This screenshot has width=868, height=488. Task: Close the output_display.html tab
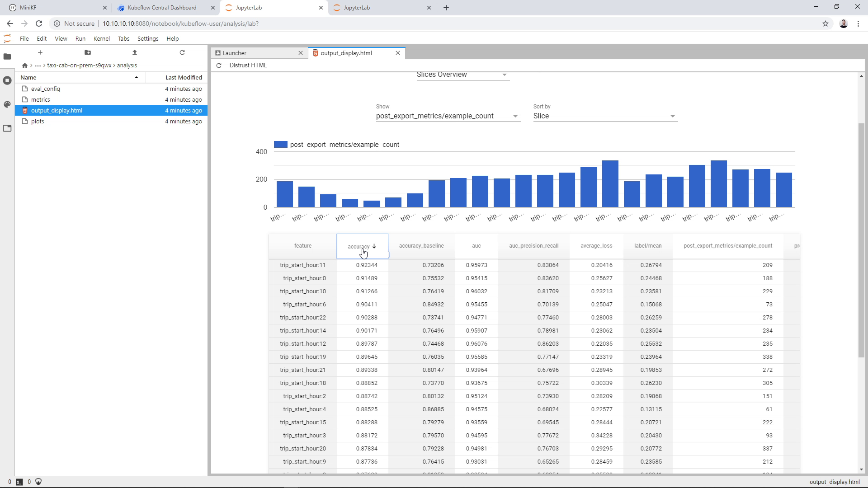(x=398, y=53)
